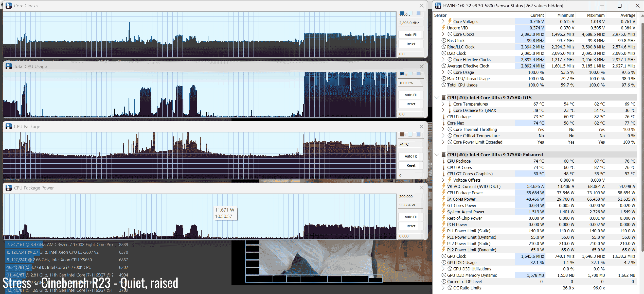Click the HWiNFO Sensor Status window icon

(438, 6)
